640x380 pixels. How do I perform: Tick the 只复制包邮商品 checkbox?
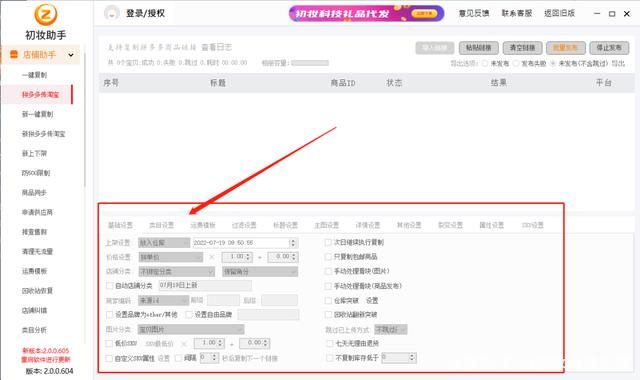328,257
